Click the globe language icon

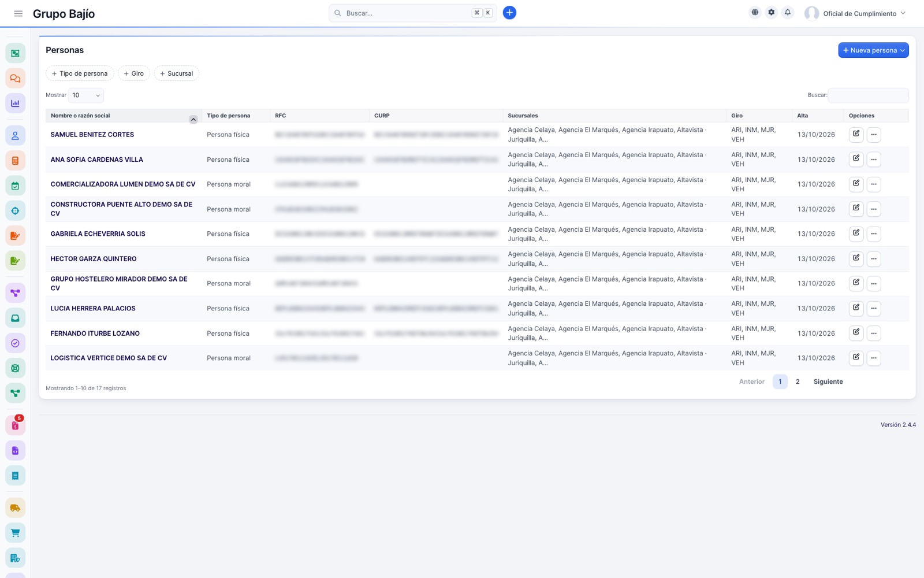tap(755, 13)
